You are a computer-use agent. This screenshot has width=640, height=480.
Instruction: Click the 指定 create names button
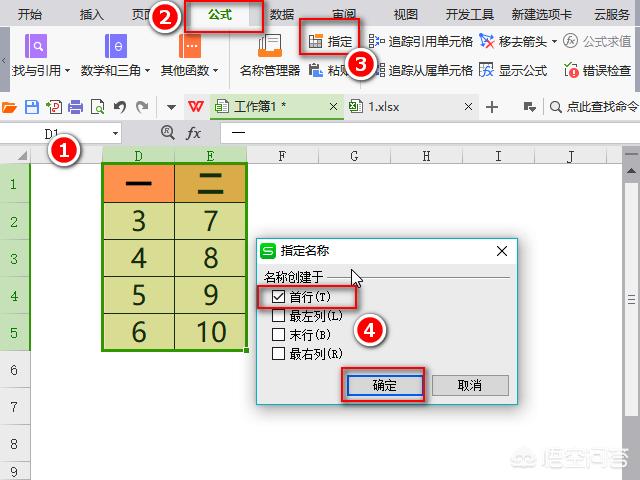coord(330,41)
